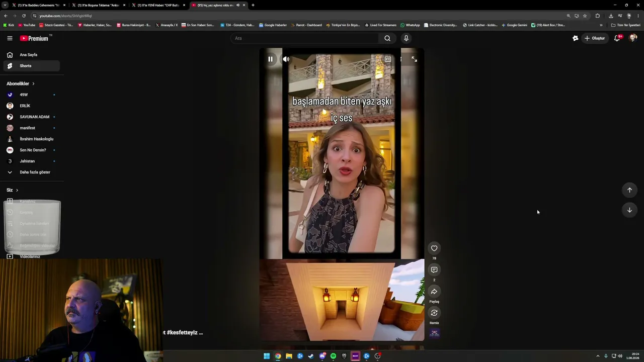The height and width of the screenshot is (362, 644).
Task: Open the mute icon on the YouTube tab
Action: point(238,5)
